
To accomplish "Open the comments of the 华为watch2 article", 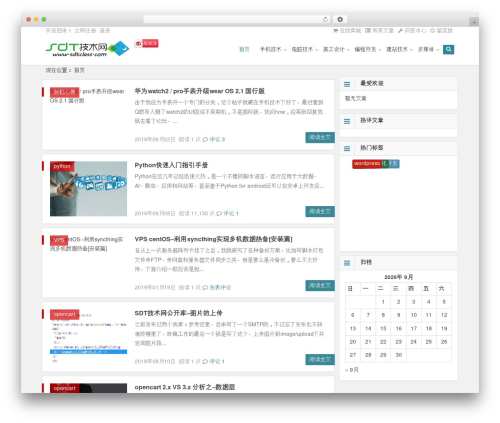I will [214, 139].
